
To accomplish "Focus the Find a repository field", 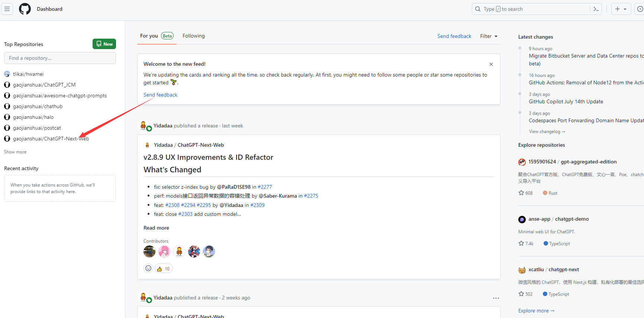I will pos(60,58).
